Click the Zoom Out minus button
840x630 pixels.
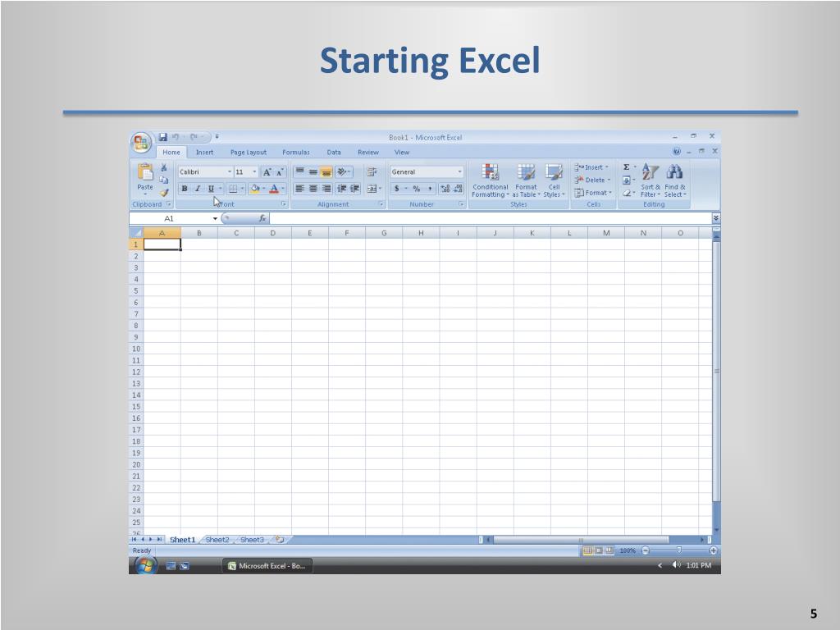coord(646,550)
